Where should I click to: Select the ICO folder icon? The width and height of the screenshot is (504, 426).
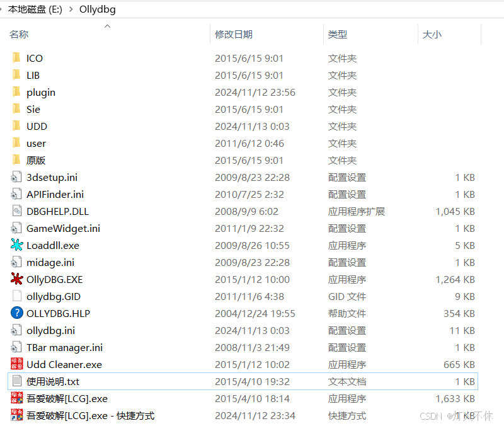pos(16,58)
